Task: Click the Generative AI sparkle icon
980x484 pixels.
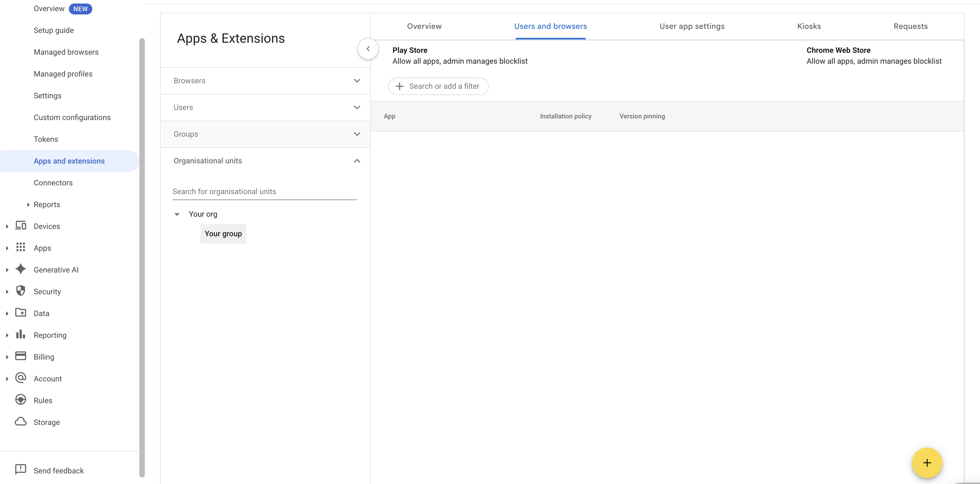Action: point(20,269)
